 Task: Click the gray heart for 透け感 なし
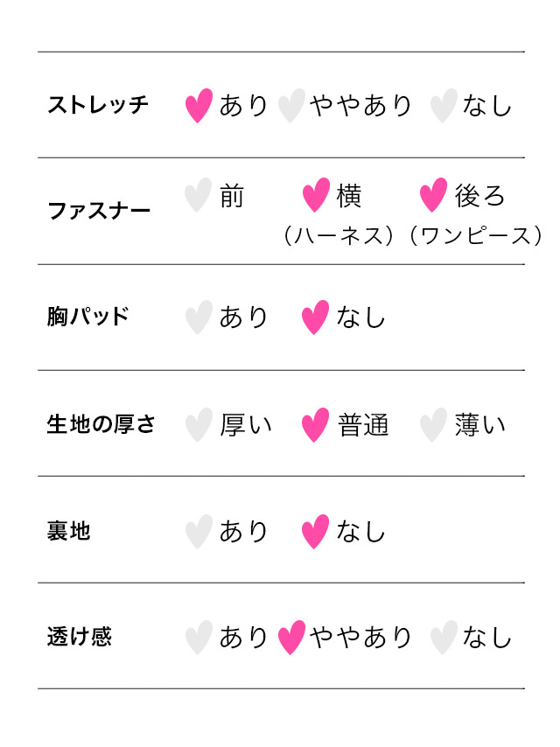pyautogui.click(x=444, y=638)
